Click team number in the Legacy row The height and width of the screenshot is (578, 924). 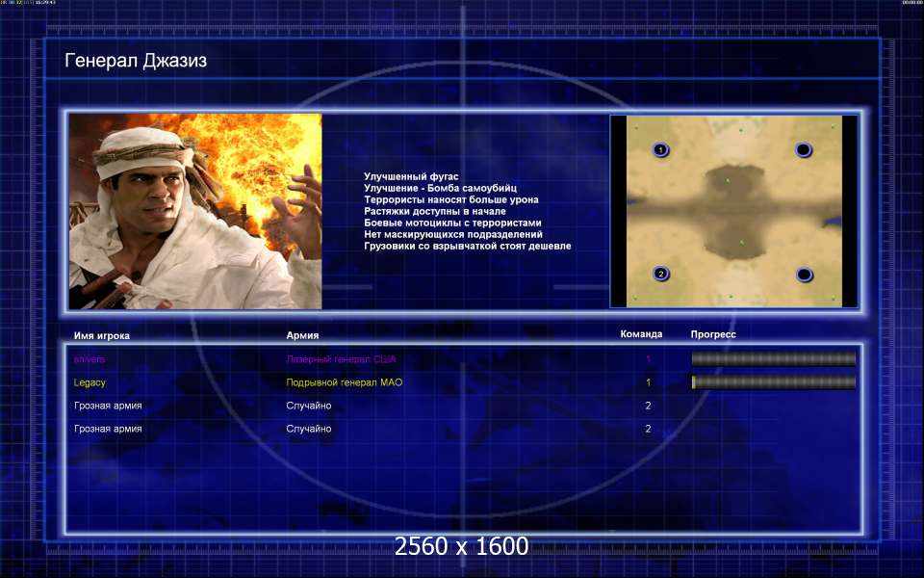point(648,382)
